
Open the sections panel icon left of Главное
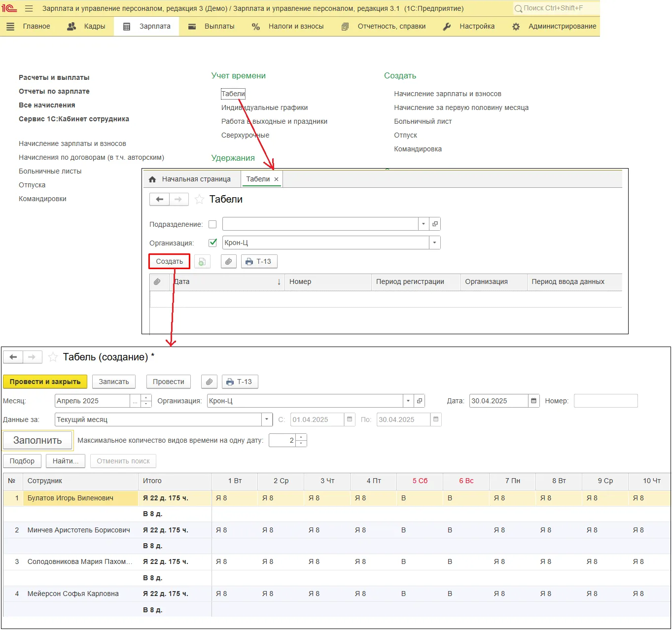(x=10, y=27)
